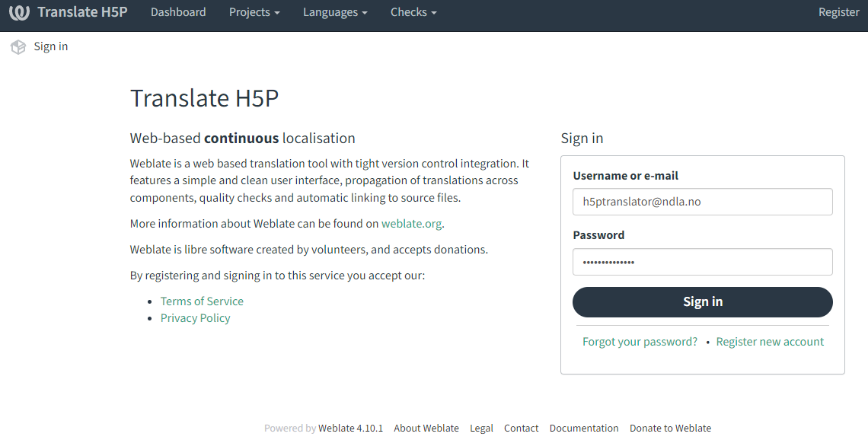Open Register new account link
This screenshot has width=868, height=443.
[770, 342]
